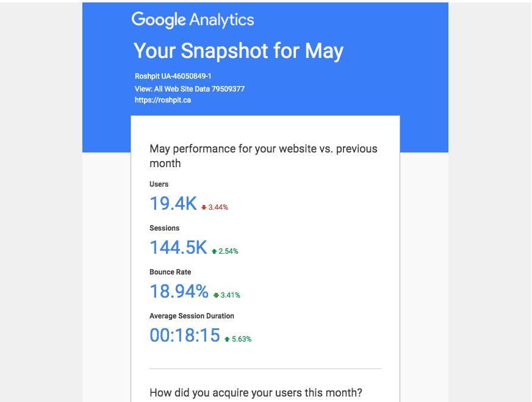The width and height of the screenshot is (532, 402).
Task: Click the 5.63% duration change indicator
Action: [x=242, y=339]
